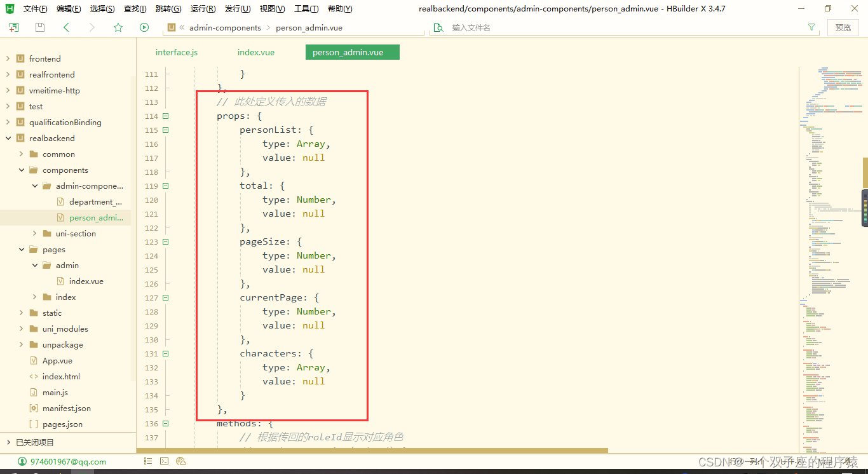Viewport: 868px width, 474px height.
Task: Open the 查找(I) menu
Action: pos(135,9)
